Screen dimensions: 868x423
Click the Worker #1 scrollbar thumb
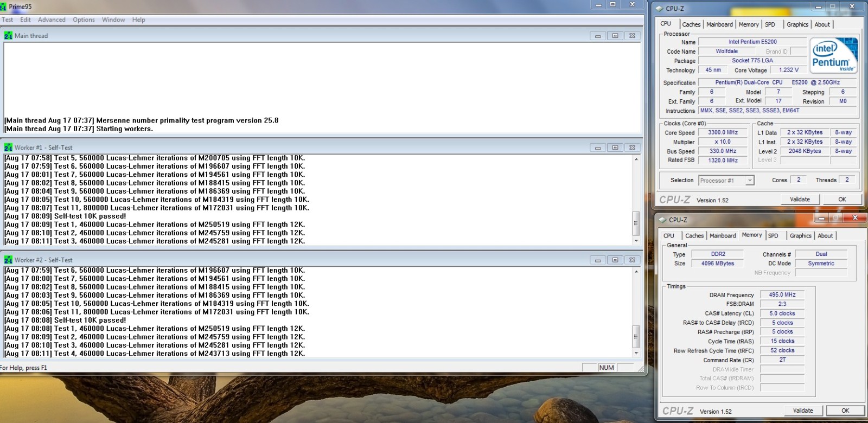[636, 223]
